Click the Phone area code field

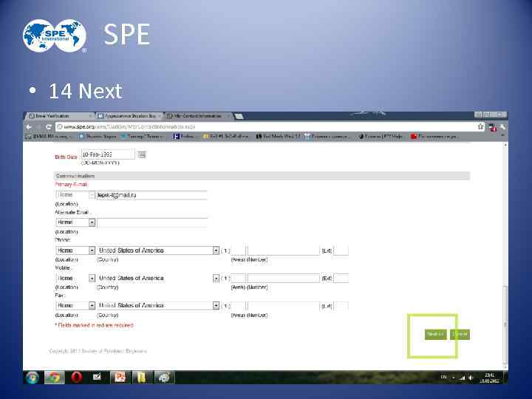238,250
